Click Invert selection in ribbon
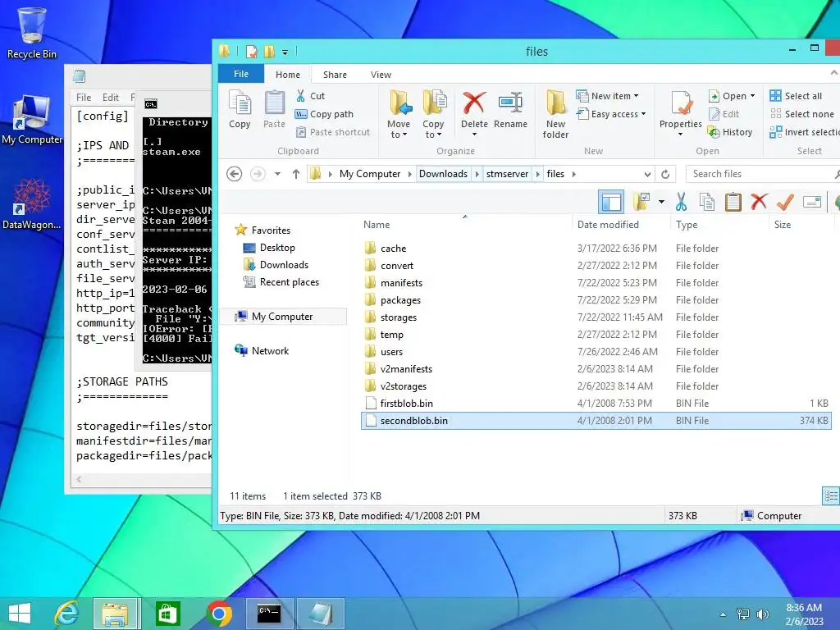 [804, 132]
